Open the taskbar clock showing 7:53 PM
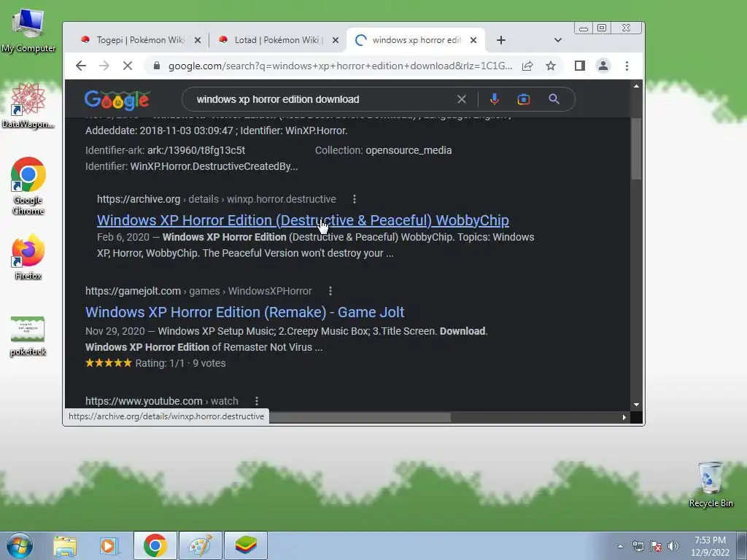The height and width of the screenshot is (560, 747). click(710, 546)
